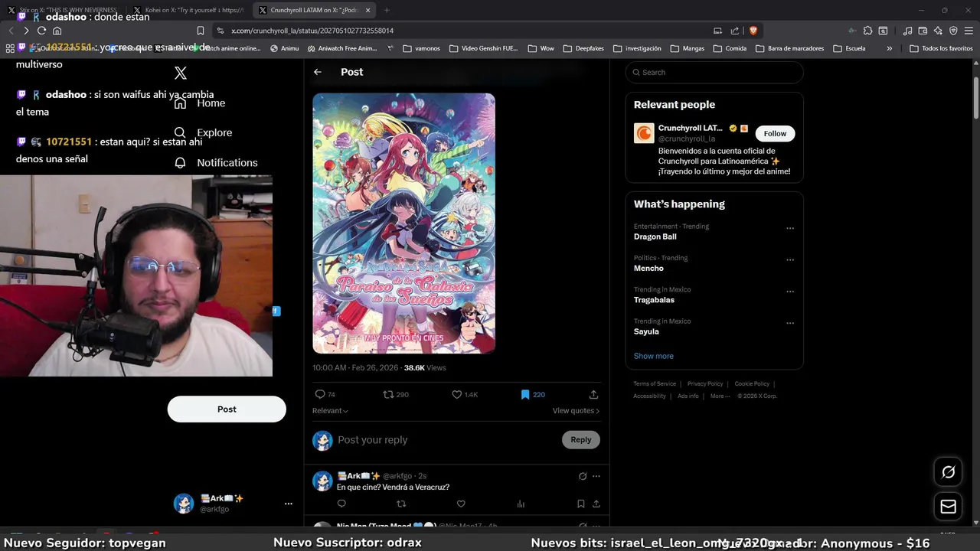Open more options for Mencho trend
This screenshot has width=980, height=551.
pos(790,259)
